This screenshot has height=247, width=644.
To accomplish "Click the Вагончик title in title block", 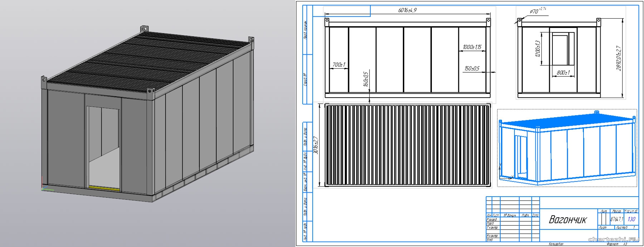I will click(568, 219).
